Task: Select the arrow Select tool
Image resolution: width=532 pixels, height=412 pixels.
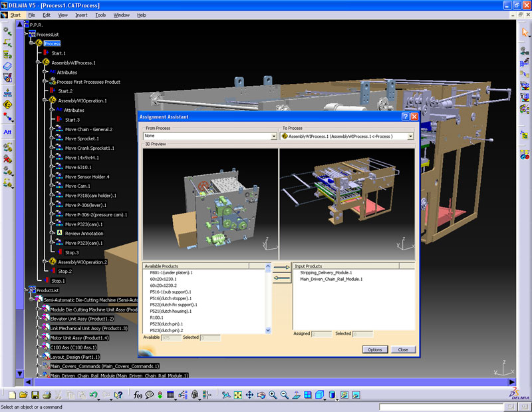Action: pos(525,32)
